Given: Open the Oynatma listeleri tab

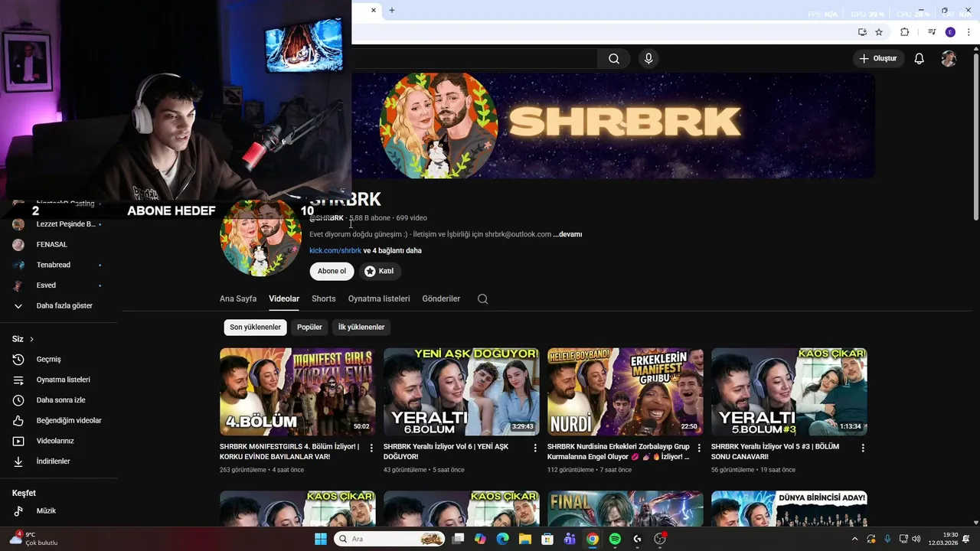Looking at the screenshot, I should point(379,298).
